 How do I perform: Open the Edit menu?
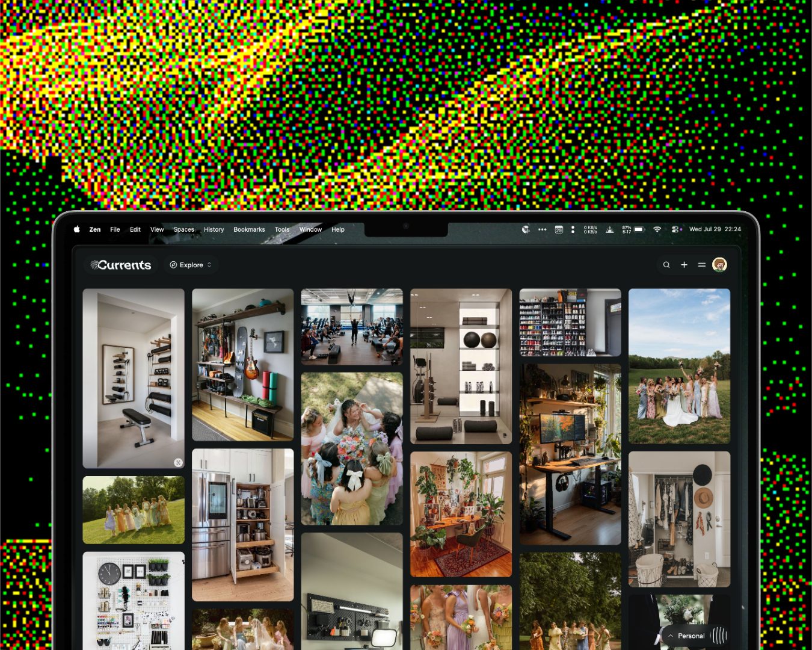135,229
